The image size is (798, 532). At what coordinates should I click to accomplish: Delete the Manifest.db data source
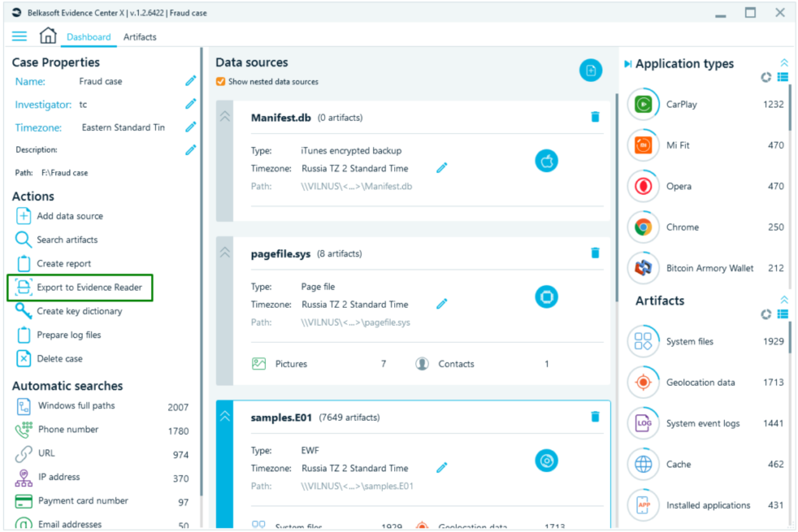pyautogui.click(x=595, y=117)
